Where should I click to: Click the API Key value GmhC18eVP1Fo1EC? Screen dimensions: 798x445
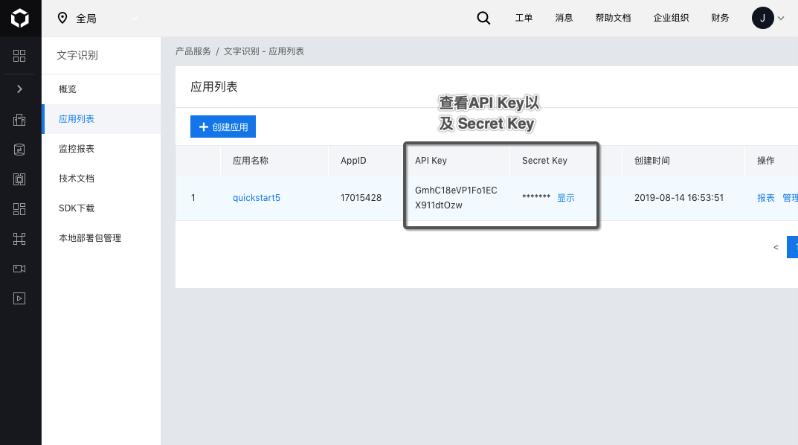(x=456, y=190)
